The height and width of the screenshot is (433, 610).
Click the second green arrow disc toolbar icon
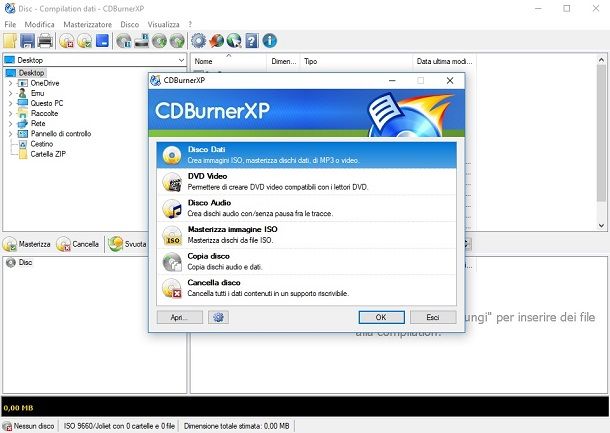pos(177,40)
